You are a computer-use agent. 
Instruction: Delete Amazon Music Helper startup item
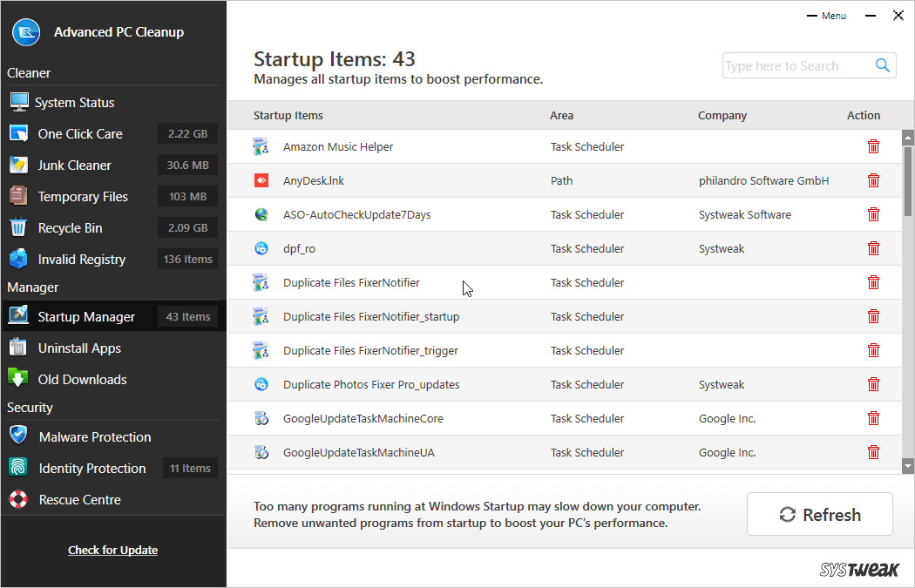tap(873, 146)
